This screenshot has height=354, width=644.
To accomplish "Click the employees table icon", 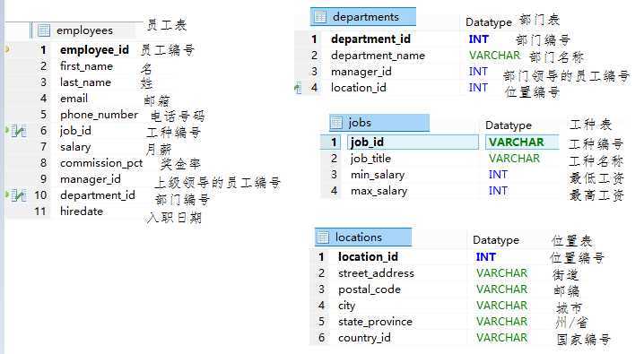I will coord(44,30).
